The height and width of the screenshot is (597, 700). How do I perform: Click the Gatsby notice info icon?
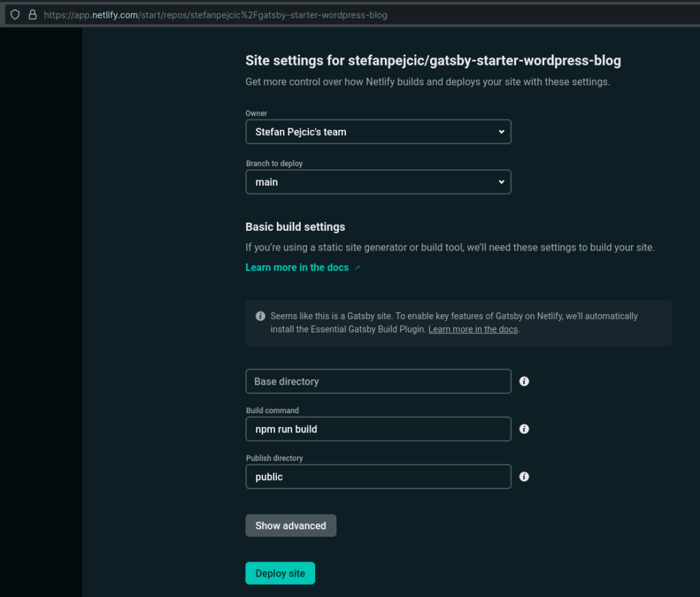click(x=260, y=316)
